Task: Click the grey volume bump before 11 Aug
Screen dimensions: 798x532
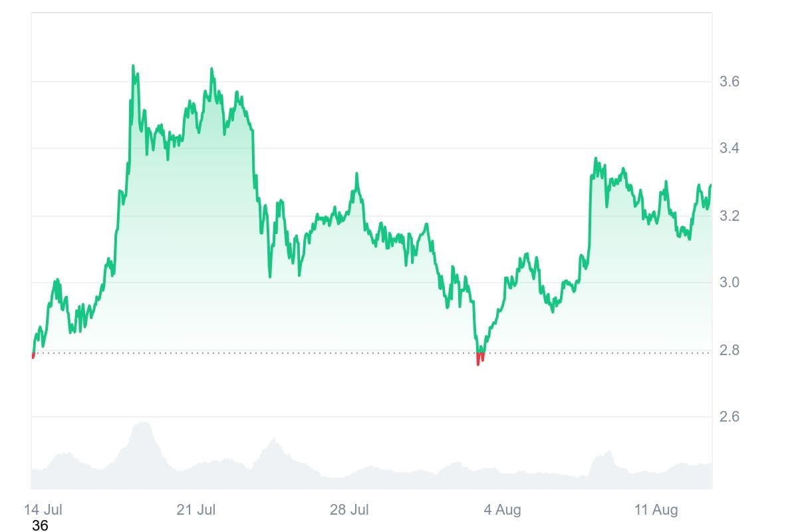Action: (603, 454)
